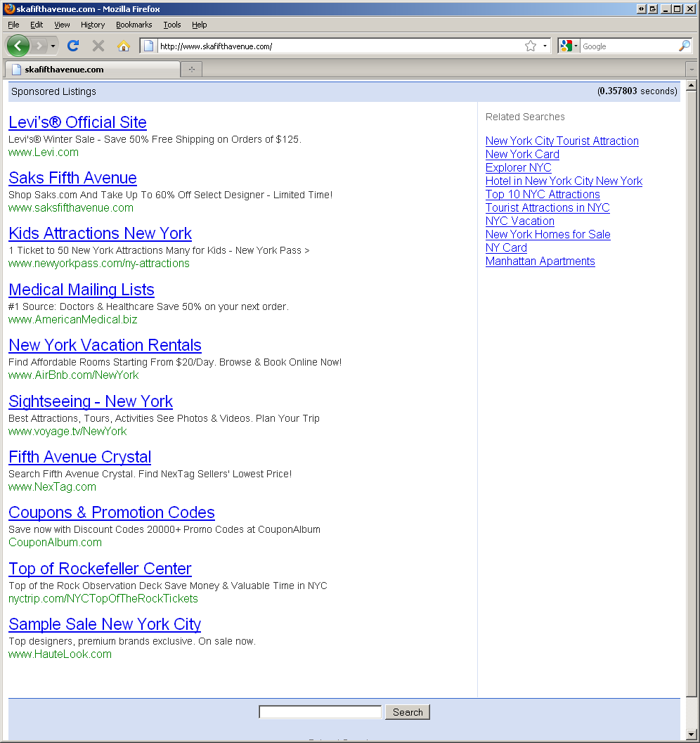This screenshot has height=743, width=700.
Task: Open the Edit menu
Action: (x=37, y=25)
